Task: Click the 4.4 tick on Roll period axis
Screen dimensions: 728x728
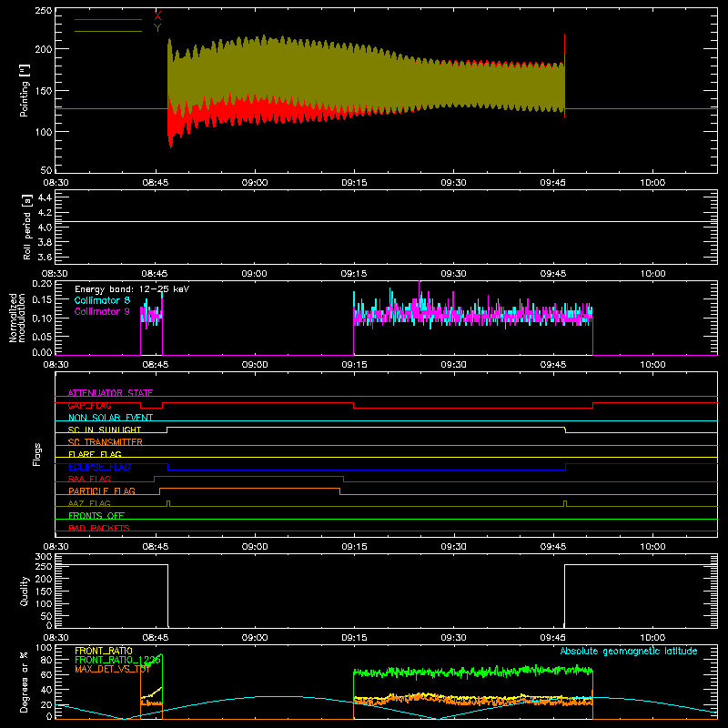Action: pos(45,197)
